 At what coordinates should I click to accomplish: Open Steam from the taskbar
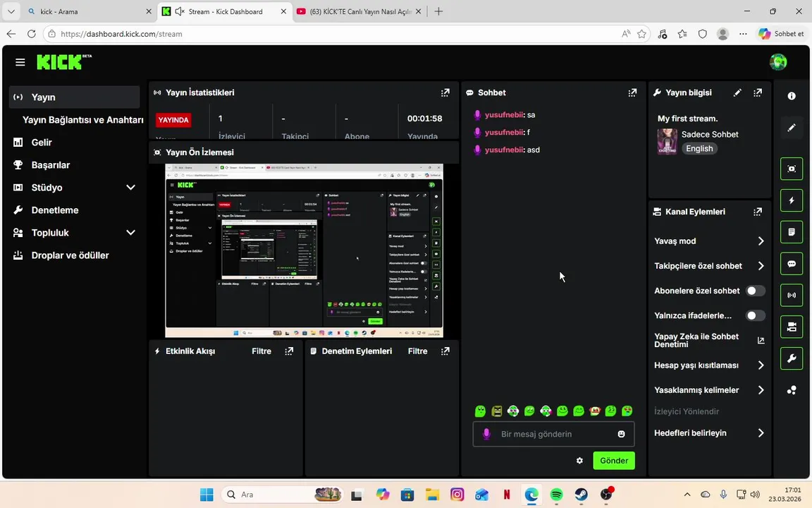tap(581, 495)
